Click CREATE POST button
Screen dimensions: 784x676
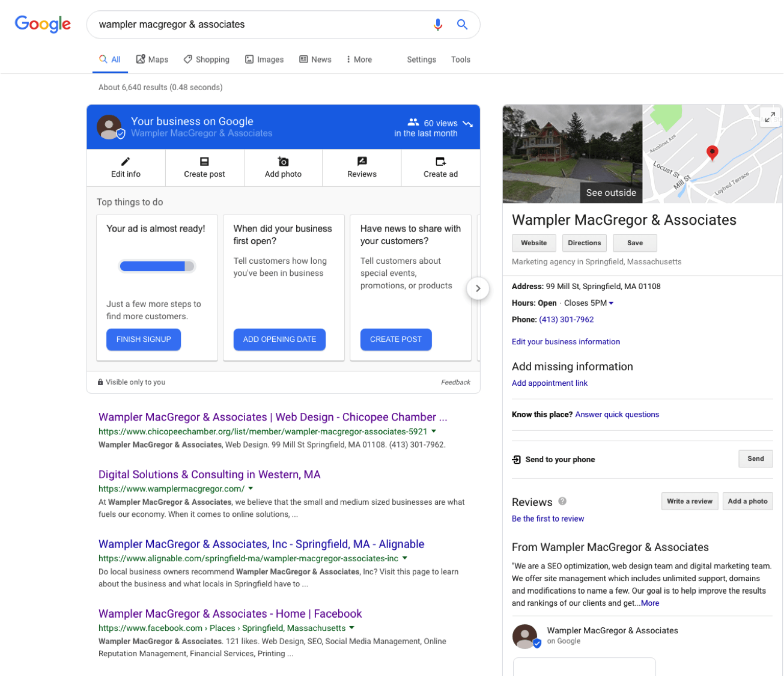(396, 340)
